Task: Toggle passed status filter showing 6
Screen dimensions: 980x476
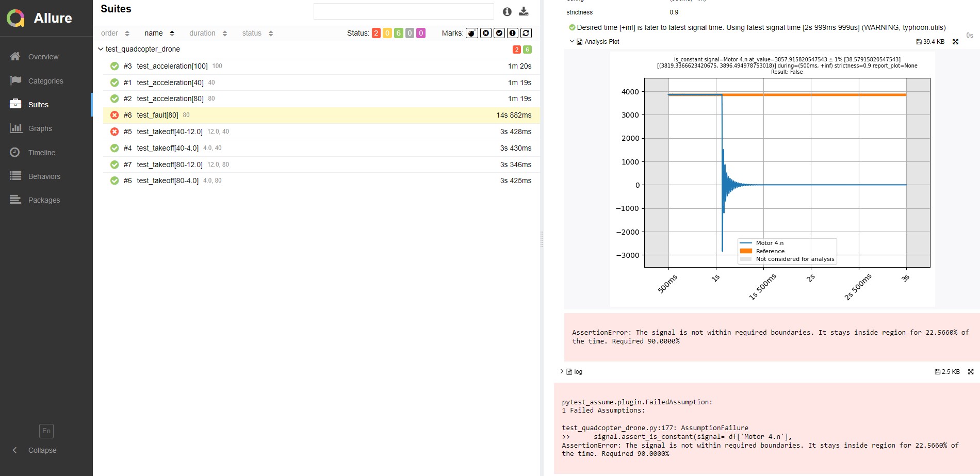Action: pos(398,33)
